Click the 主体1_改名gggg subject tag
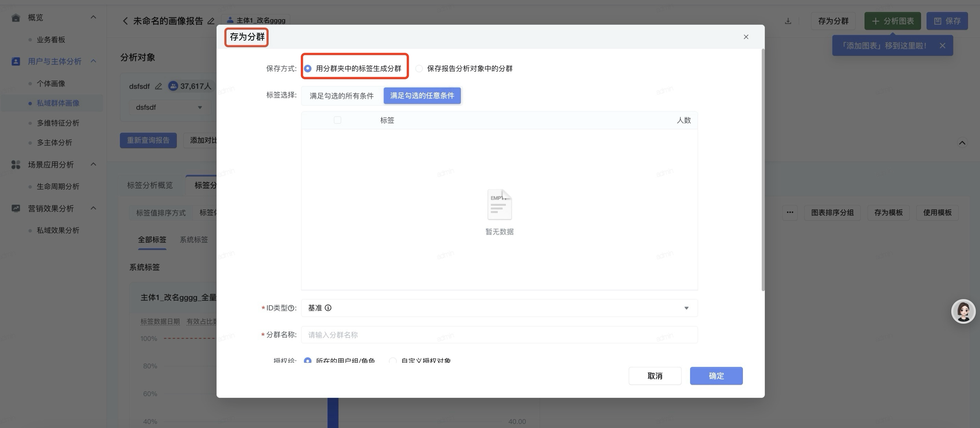The height and width of the screenshot is (428, 980). (x=256, y=20)
